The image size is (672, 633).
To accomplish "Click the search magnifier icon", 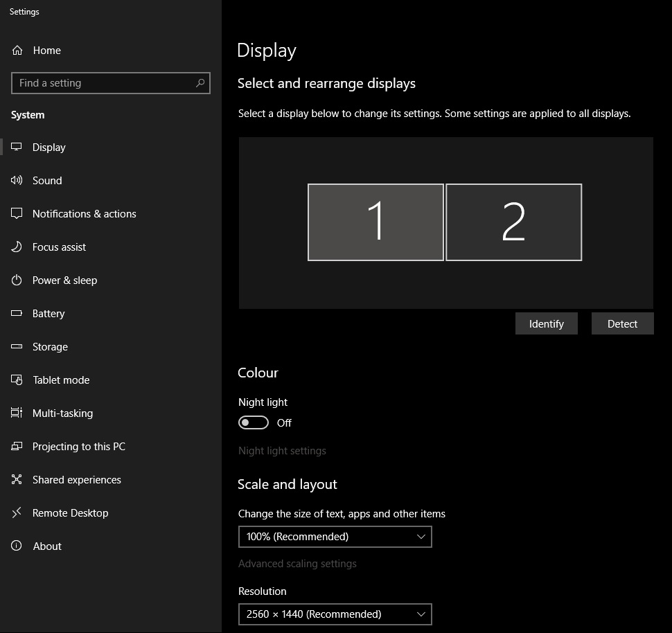I will [200, 83].
